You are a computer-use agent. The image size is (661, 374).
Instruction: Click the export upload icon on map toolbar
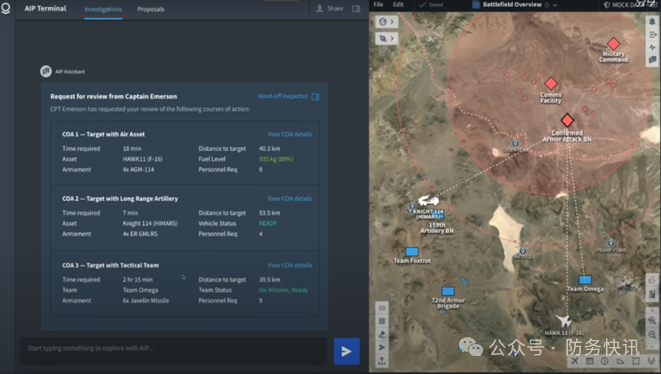382,361
